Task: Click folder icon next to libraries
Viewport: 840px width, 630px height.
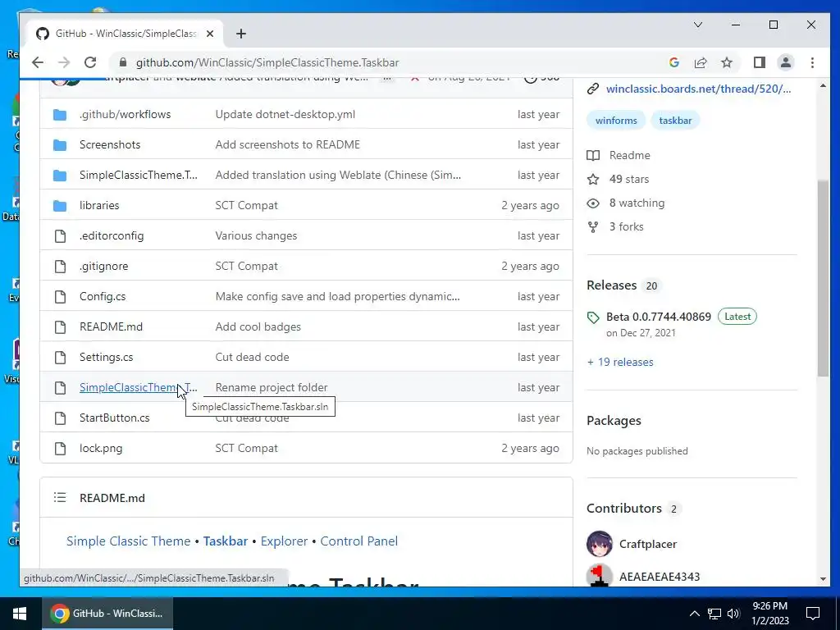Action: (x=60, y=205)
